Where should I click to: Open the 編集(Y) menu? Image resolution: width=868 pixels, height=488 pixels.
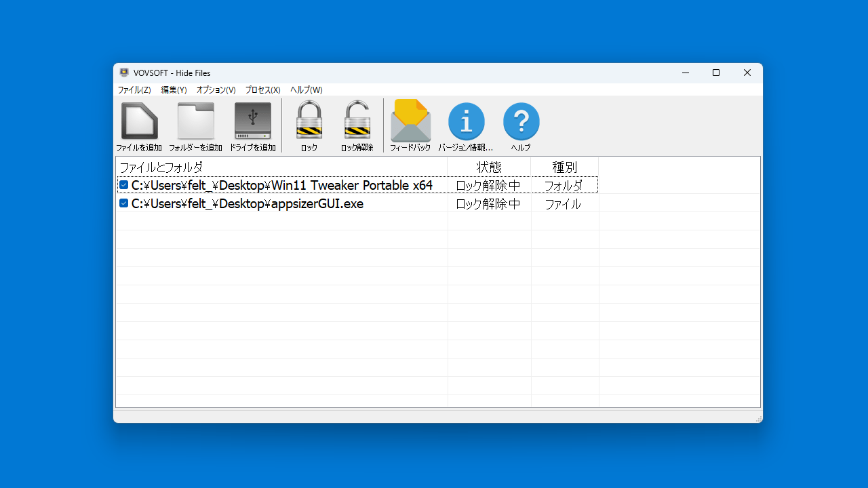coord(174,89)
